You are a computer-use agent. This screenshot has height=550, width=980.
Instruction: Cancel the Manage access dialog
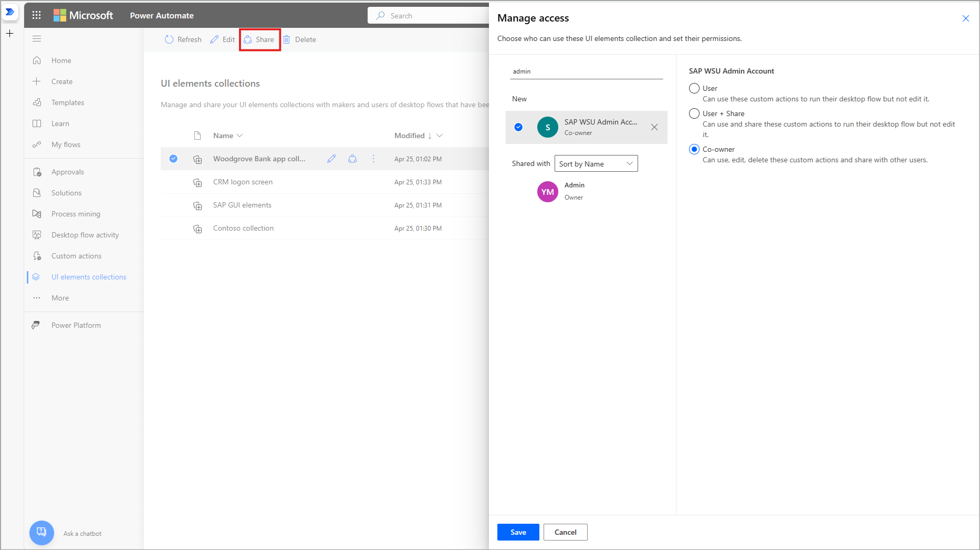click(x=565, y=532)
